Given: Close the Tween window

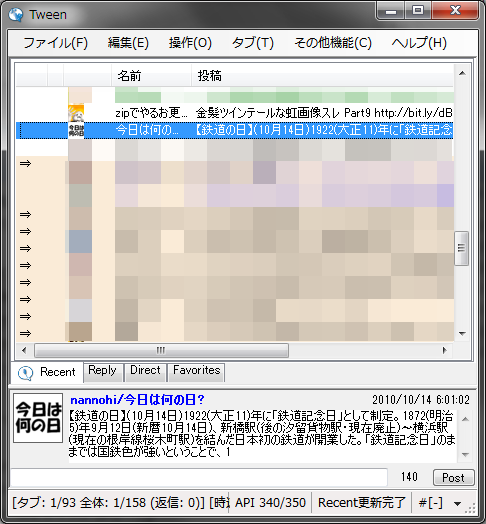Looking at the screenshot, I should coord(455,11).
